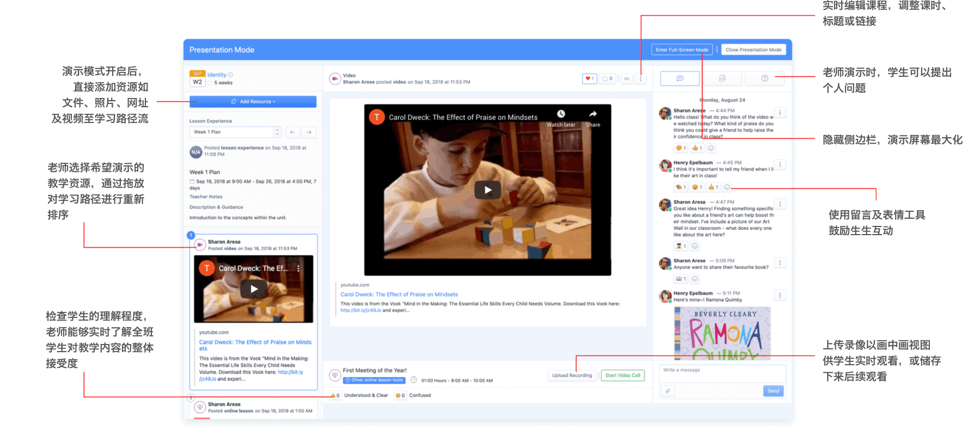The height and width of the screenshot is (436, 980).
Task: Open options for Sharon's 4:44 PM message
Action: (x=780, y=113)
